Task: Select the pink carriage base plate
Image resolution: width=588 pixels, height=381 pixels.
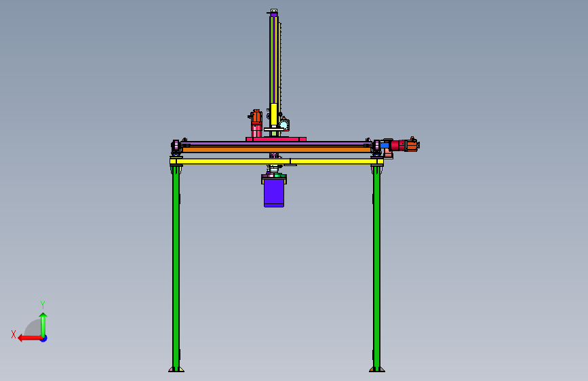Action: click(x=276, y=139)
